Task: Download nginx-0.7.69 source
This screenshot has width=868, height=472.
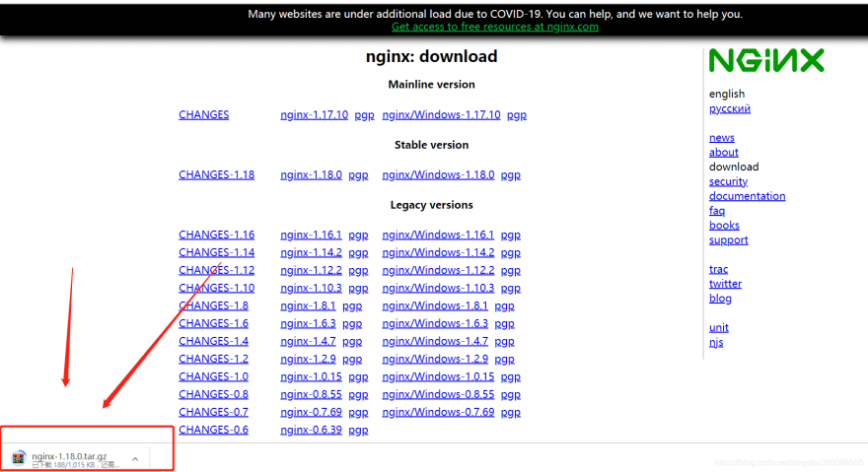Action: (311, 412)
